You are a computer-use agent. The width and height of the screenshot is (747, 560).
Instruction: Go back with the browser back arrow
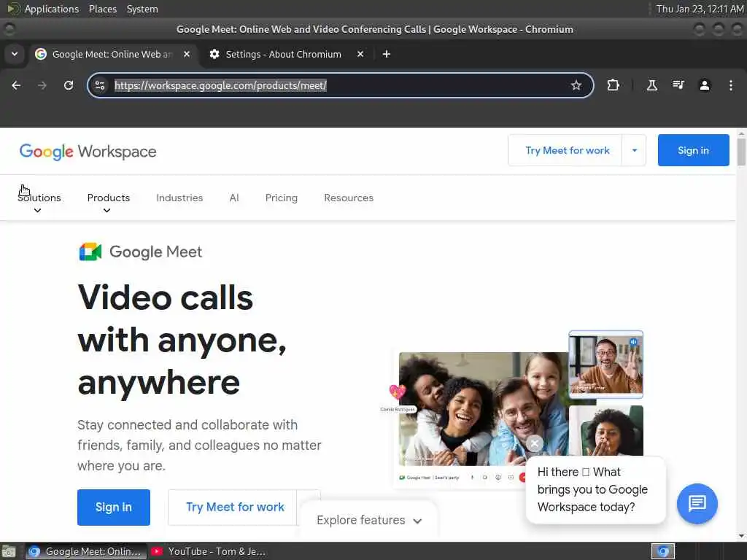click(x=16, y=85)
